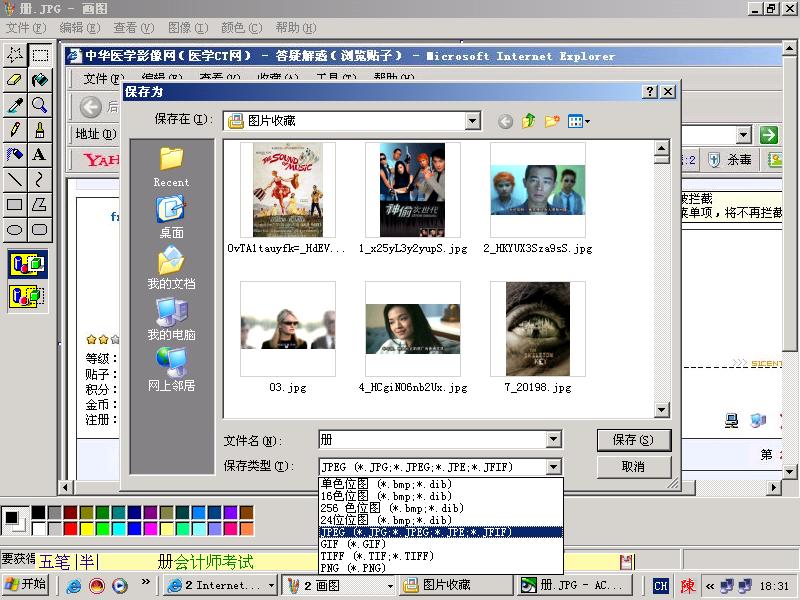Image resolution: width=800 pixels, height=600 pixels.
Task: Select the Magnifier tool in Paint
Action: pos(40,105)
